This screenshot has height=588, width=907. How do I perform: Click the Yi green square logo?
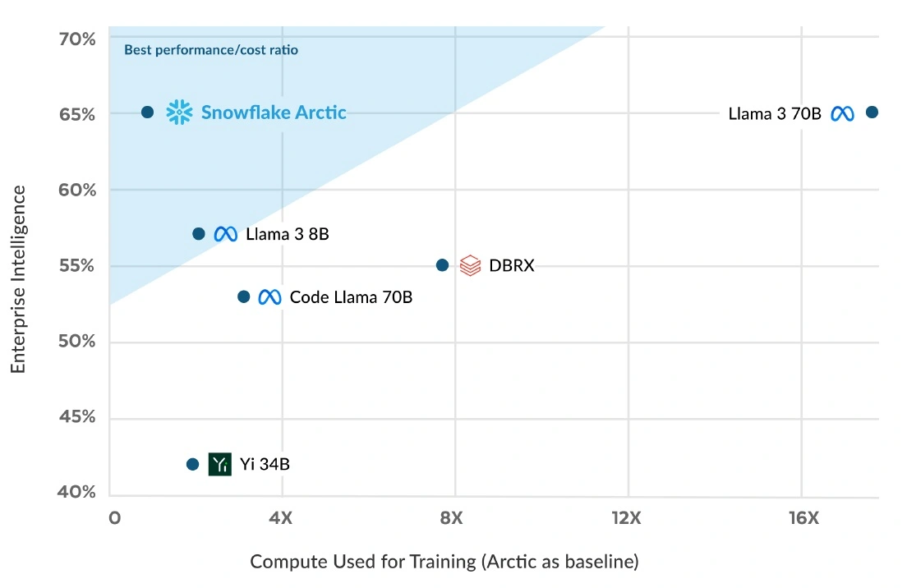220,464
